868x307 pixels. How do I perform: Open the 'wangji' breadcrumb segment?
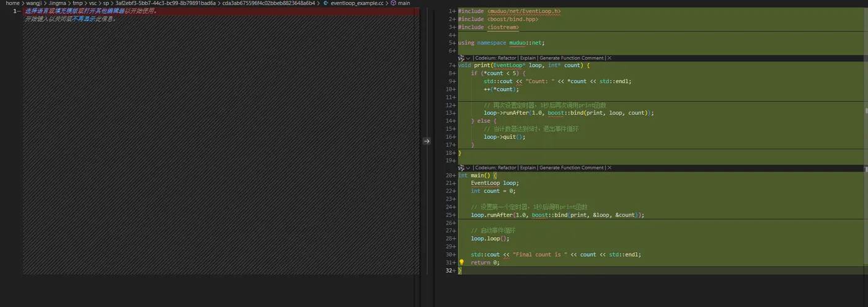34,3
